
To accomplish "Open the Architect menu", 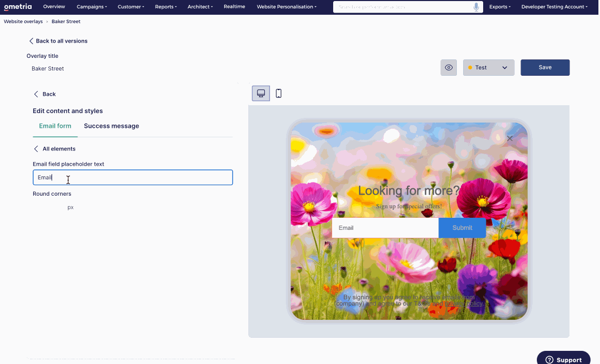I will [200, 7].
